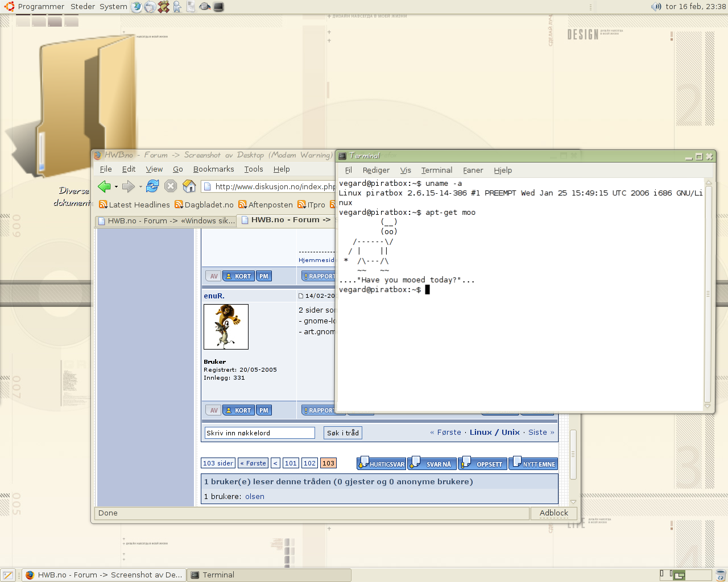Open the ITpro live bookmark
Image resolution: width=728 pixels, height=582 pixels.
pos(312,205)
